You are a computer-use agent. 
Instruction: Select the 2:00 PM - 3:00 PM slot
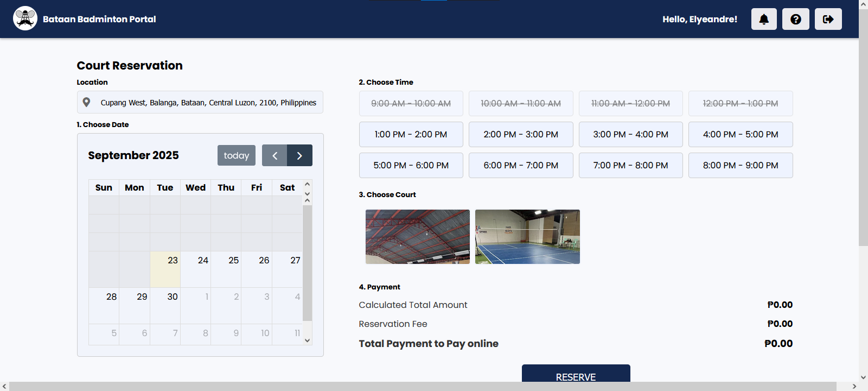pyautogui.click(x=521, y=134)
